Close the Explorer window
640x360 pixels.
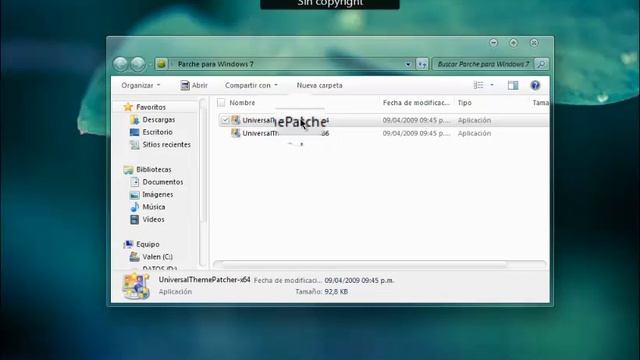coord(534,42)
